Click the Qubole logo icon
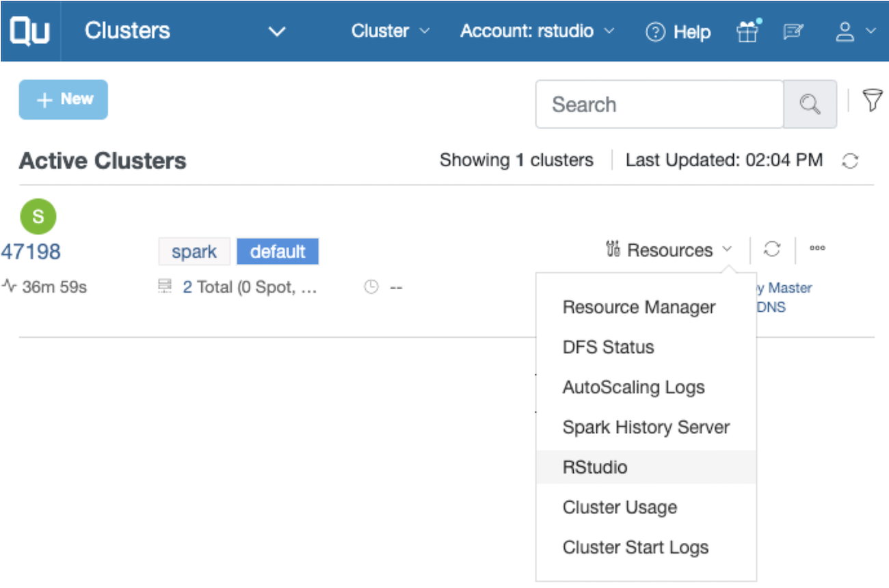Image resolution: width=889 pixels, height=588 pixels. [x=30, y=31]
